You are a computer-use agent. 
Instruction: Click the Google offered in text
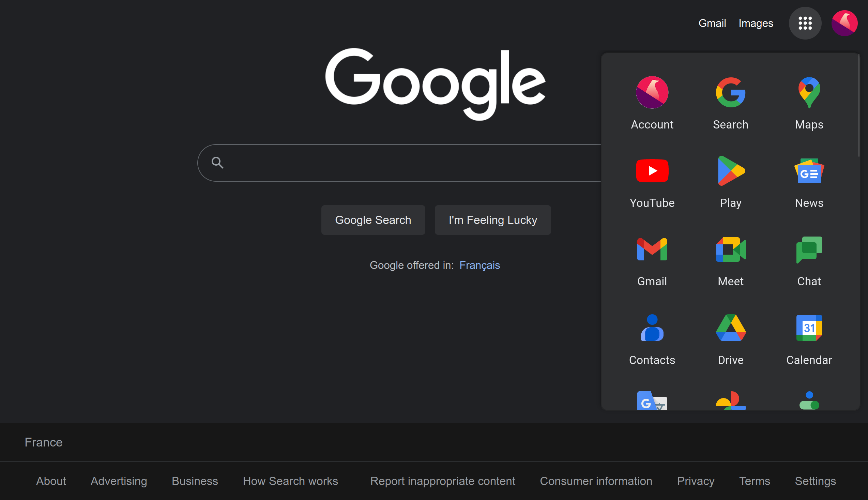pyautogui.click(x=411, y=265)
